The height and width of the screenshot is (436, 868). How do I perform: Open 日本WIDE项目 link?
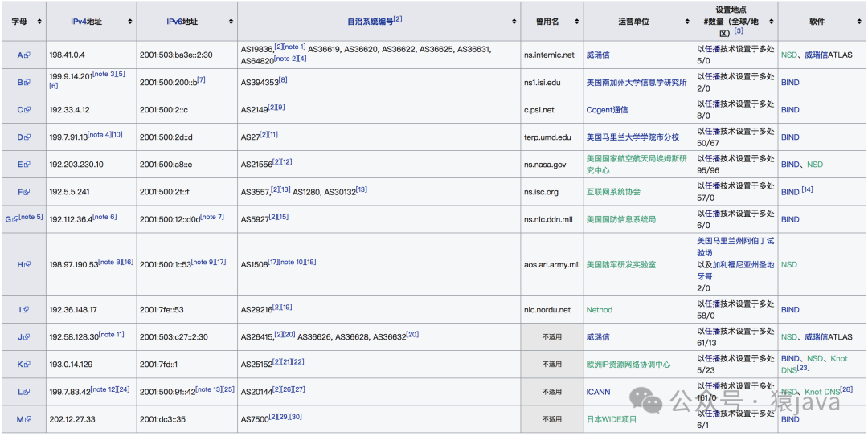click(612, 419)
